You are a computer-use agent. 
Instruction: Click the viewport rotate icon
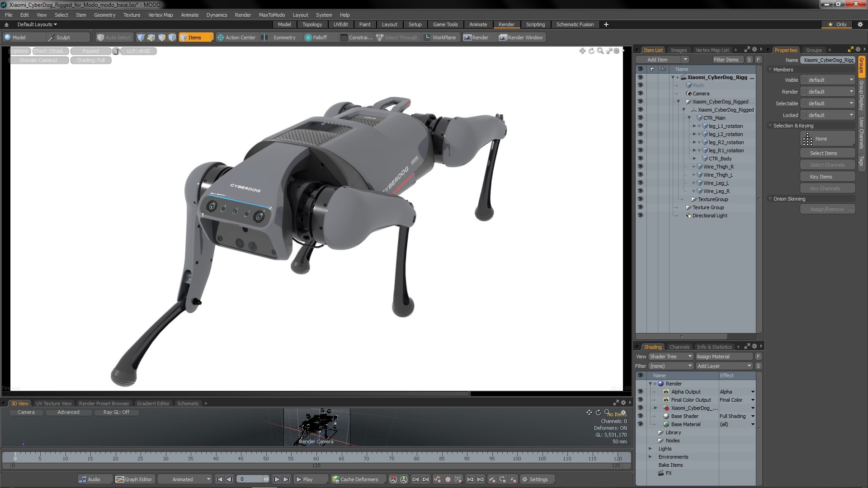coord(591,51)
